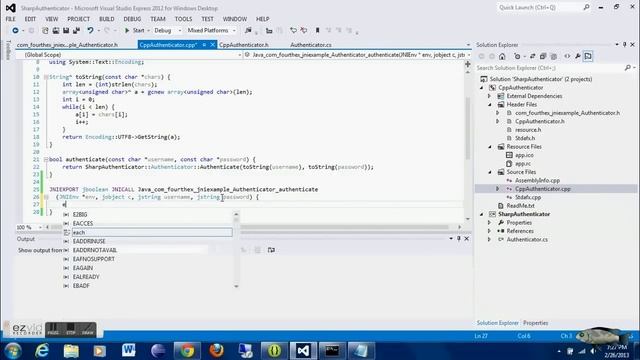Click the New Project toolbar icon
640x360 pixels.
(x=45, y=31)
